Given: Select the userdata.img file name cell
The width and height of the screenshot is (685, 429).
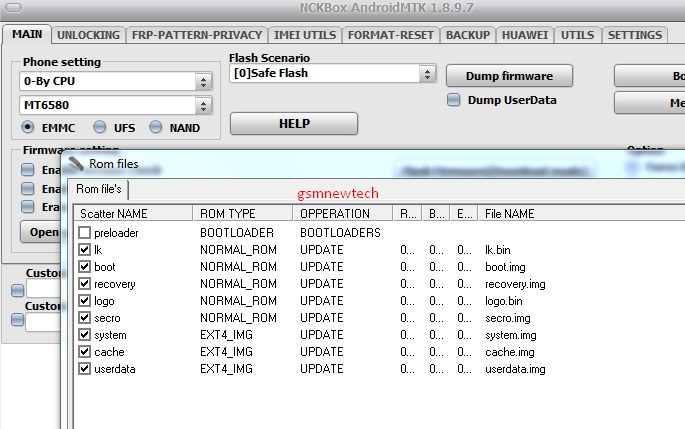Looking at the screenshot, I should click(515, 369).
